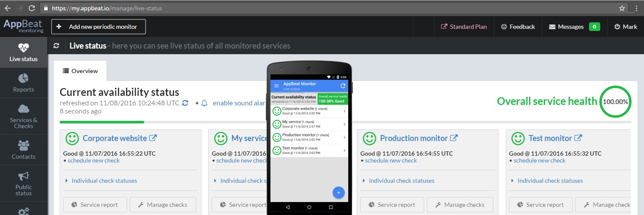This screenshot has height=215, width=644.
Task: Open the Mark user menu
Action: [626, 27]
